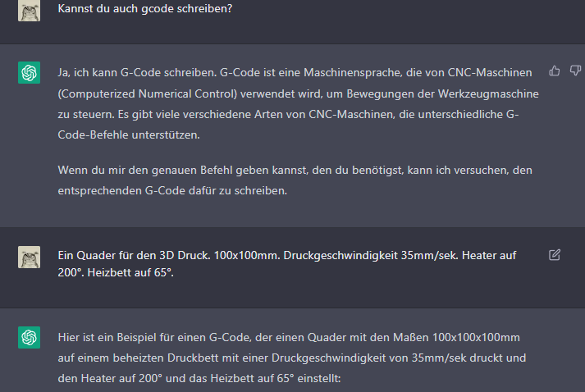Click the dimension text '100x100x100mm'
Viewport: 585px width, 392px height.
tap(476, 337)
